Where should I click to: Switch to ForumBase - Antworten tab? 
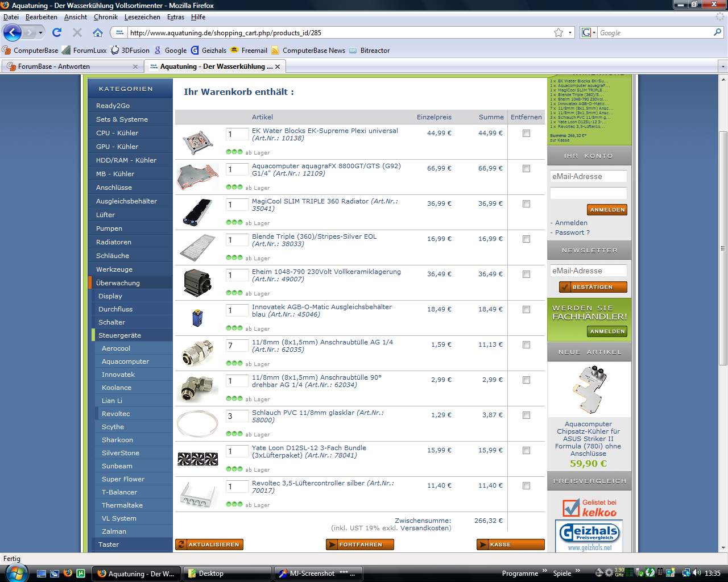[73, 66]
